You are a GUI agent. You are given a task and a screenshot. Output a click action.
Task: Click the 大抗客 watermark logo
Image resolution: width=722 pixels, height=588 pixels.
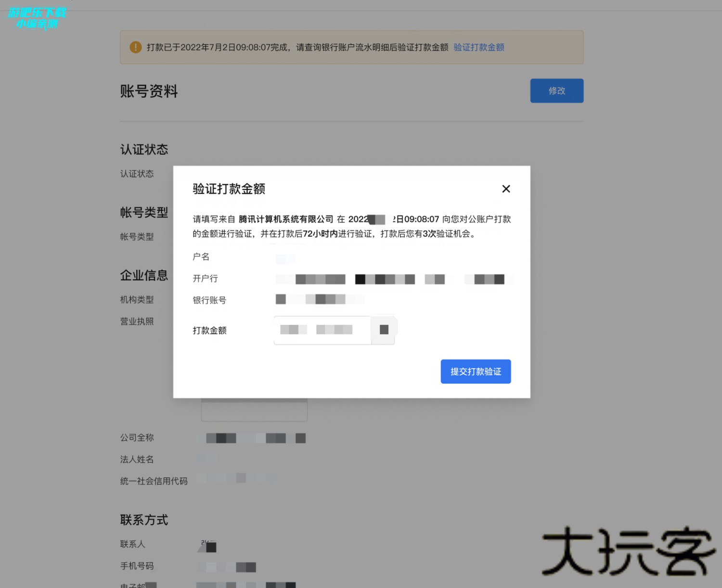coord(628,551)
